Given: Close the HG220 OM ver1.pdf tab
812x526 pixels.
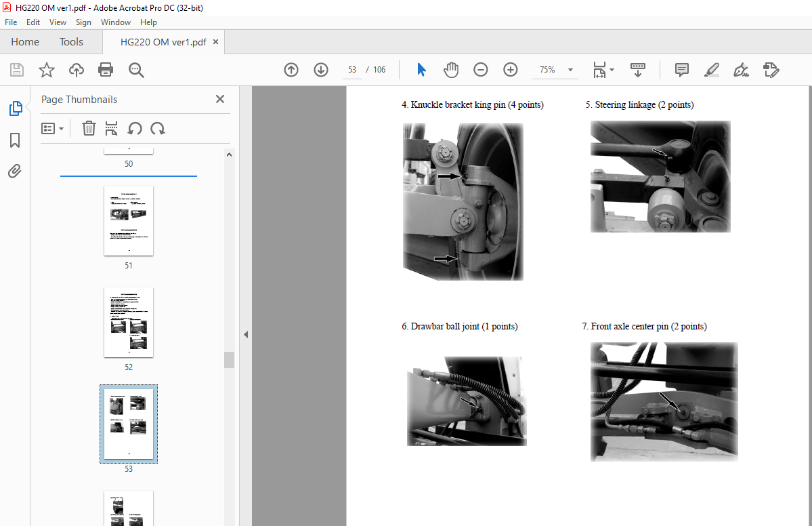Looking at the screenshot, I should pyautogui.click(x=216, y=42).
